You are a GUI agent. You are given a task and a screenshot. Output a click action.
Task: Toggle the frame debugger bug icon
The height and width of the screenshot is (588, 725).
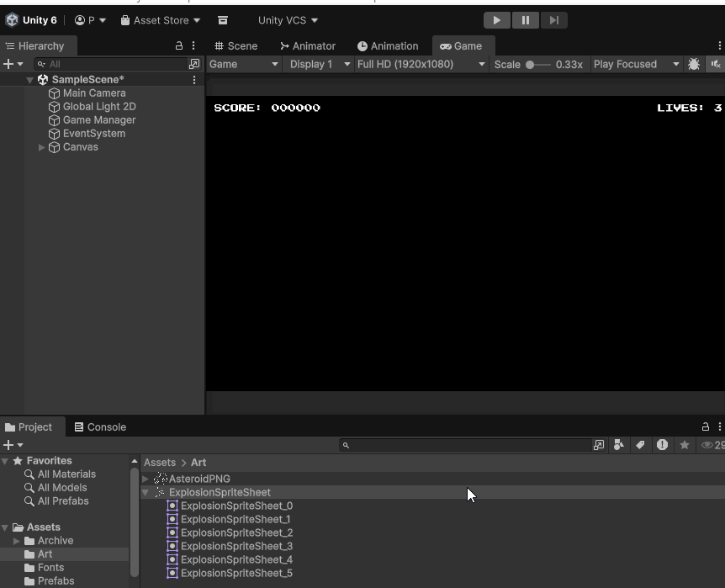[x=694, y=64]
